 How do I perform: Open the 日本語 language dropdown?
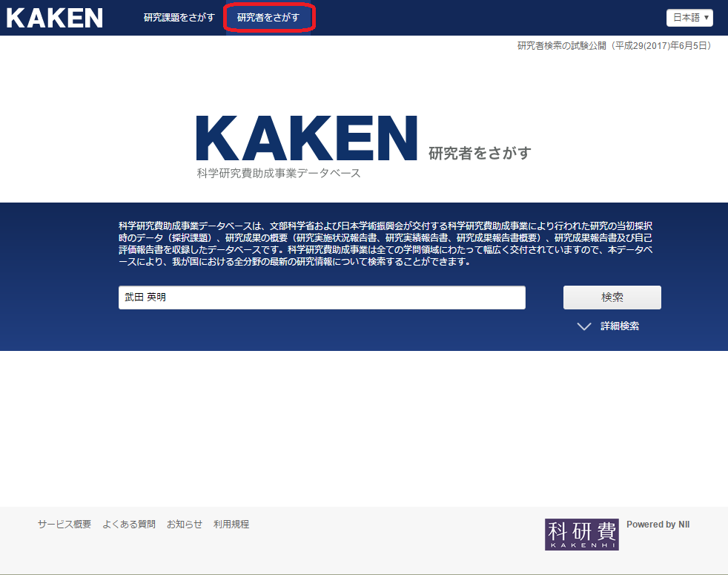[689, 18]
